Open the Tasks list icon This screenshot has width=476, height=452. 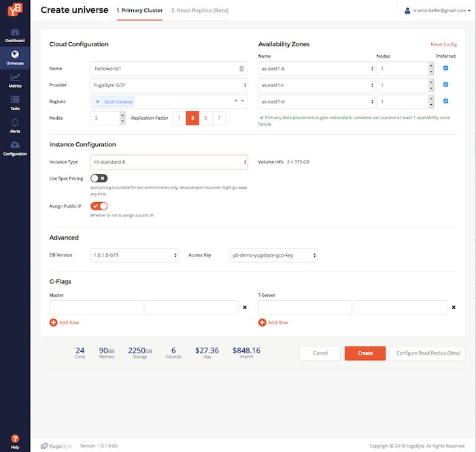[x=15, y=99]
